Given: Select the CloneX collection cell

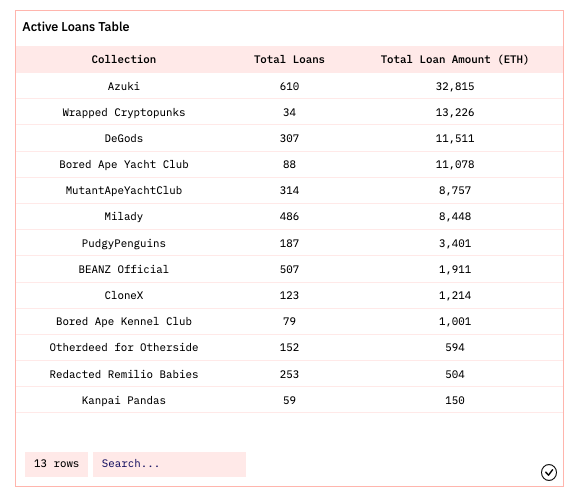Looking at the screenshot, I should pyautogui.click(x=123, y=295).
